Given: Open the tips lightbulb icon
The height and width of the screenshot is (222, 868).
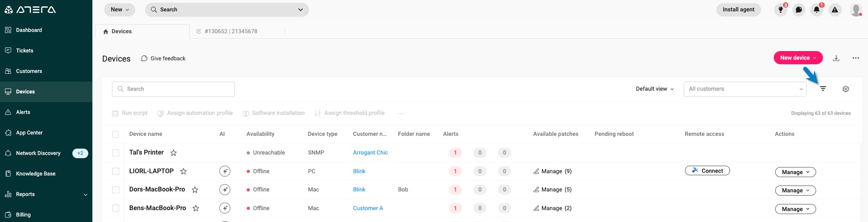Looking at the screenshot, I should click(x=781, y=10).
